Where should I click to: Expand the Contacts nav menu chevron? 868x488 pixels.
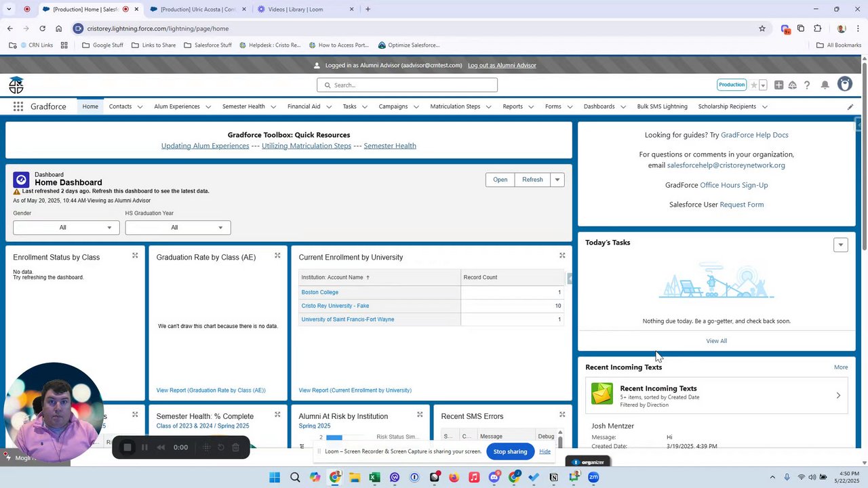[x=140, y=107]
